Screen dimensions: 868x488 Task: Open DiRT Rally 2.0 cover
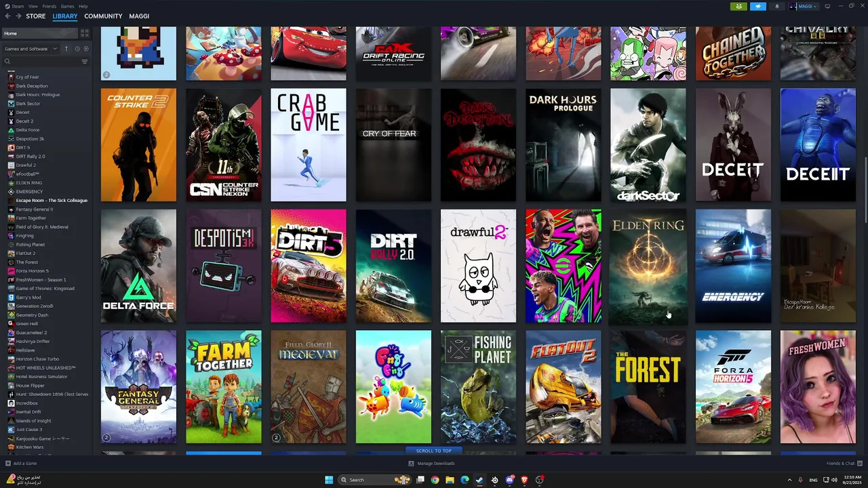tap(393, 266)
